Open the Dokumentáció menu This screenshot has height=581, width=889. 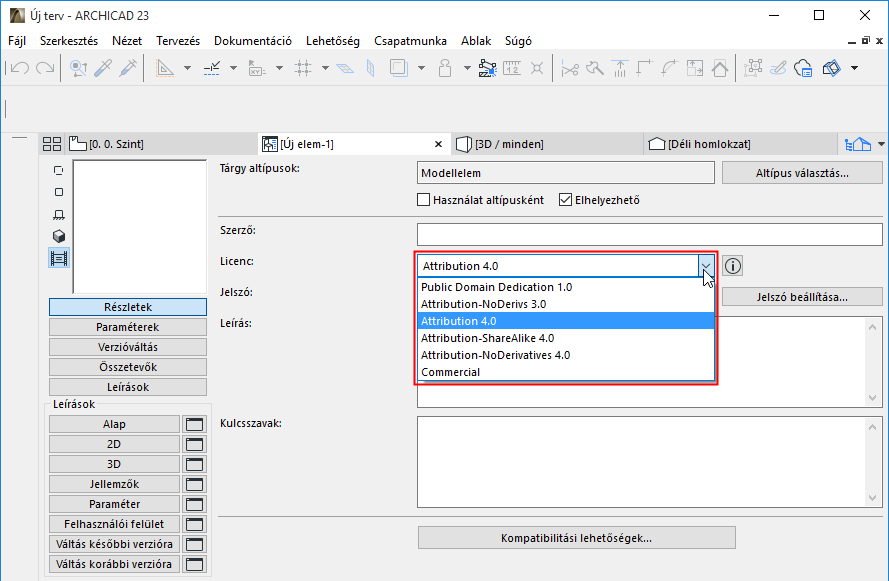point(253,41)
